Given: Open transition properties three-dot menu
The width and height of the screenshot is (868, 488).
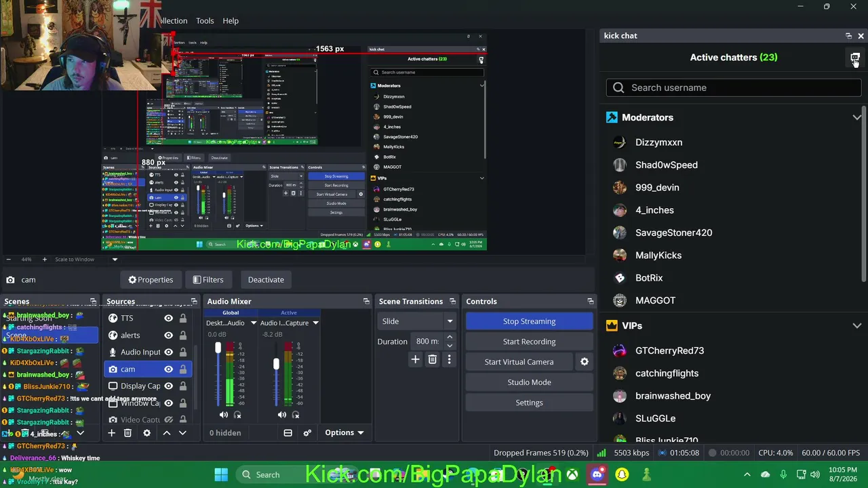Looking at the screenshot, I should [449, 360].
